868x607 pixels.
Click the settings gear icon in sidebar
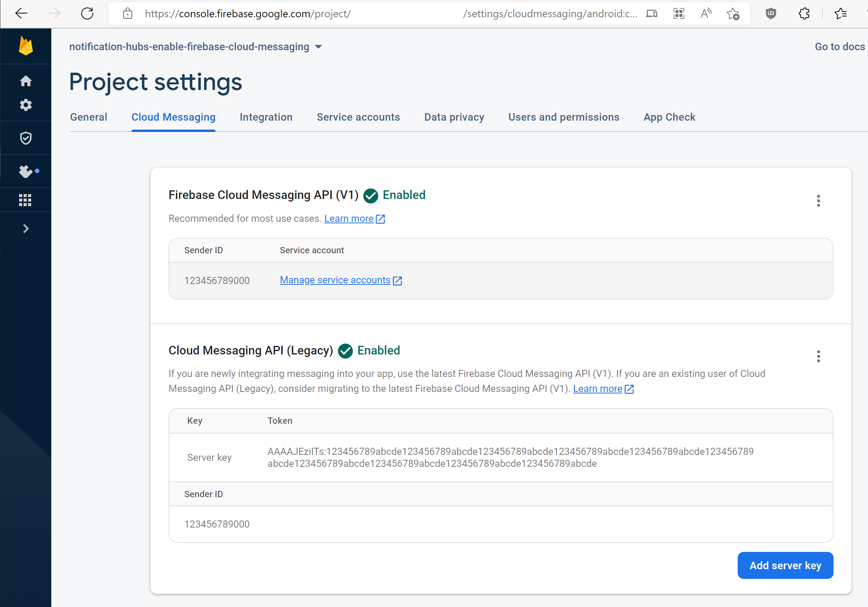coord(26,104)
